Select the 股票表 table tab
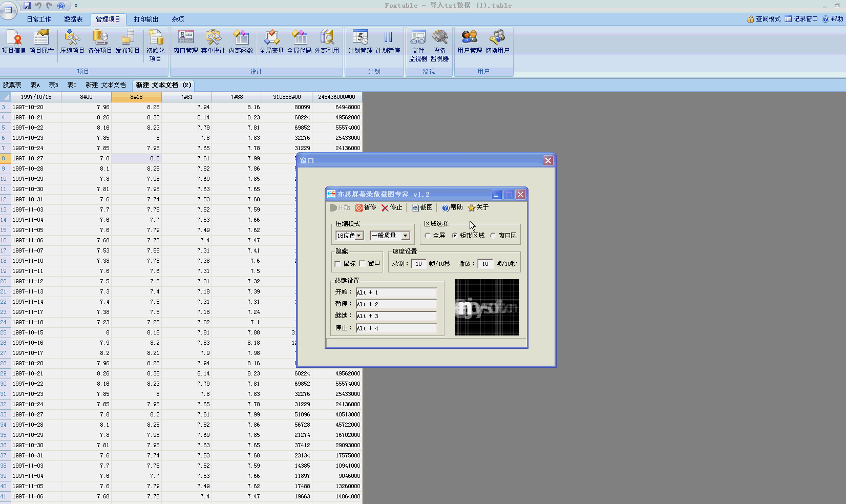846x504 pixels. (12, 85)
